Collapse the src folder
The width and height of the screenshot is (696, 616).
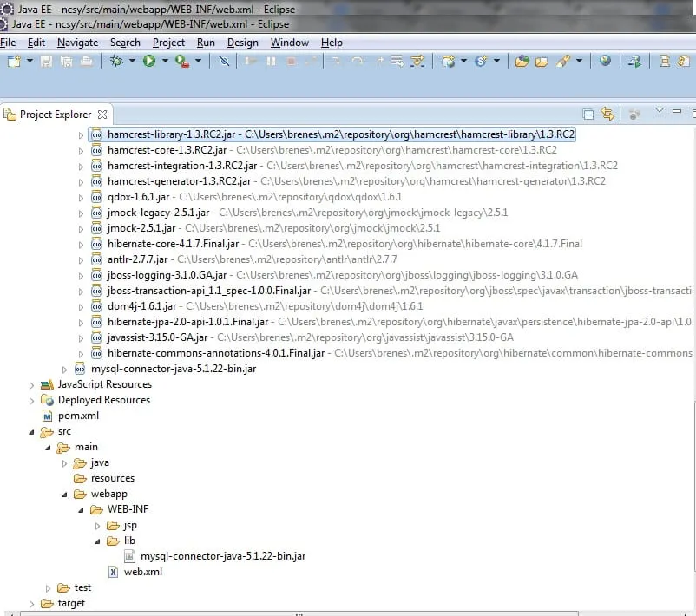(31, 432)
